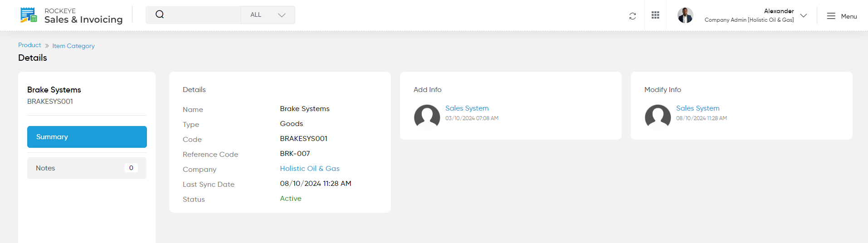Select the Summary tab
Image resolution: width=868 pixels, height=243 pixels.
(x=87, y=137)
